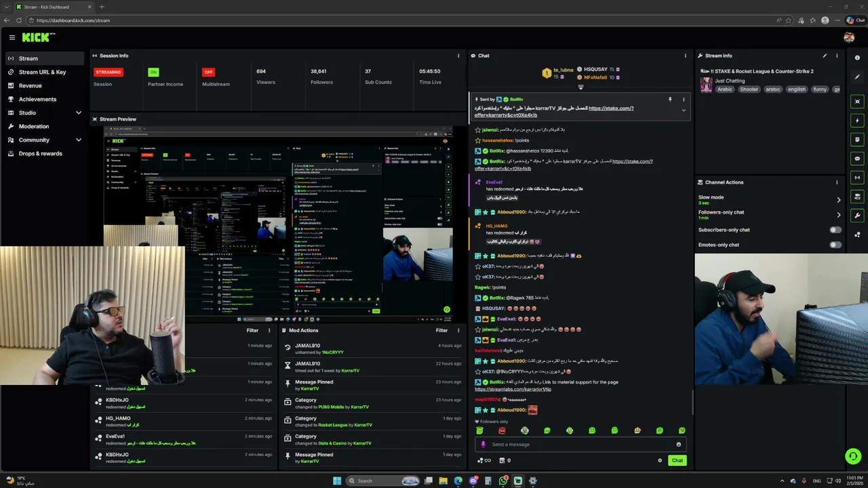Toggle channel actions widget in right toolbar
The height and width of the screenshot is (488, 868).
(857, 197)
